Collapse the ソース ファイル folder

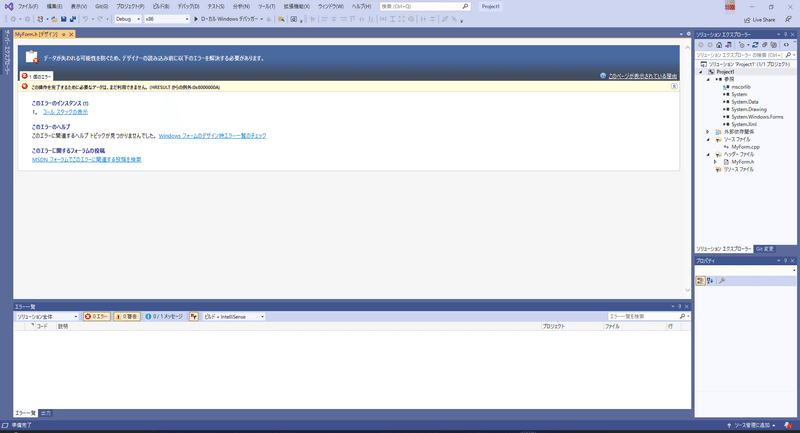[708, 140]
